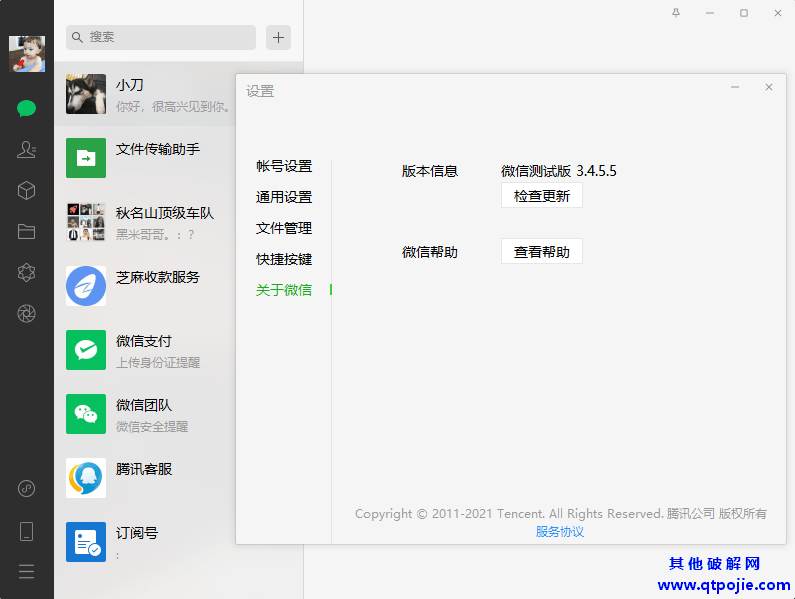Click the 微信团队 WeChat logo icon
The height and width of the screenshot is (599, 795).
tap(86, 414)
